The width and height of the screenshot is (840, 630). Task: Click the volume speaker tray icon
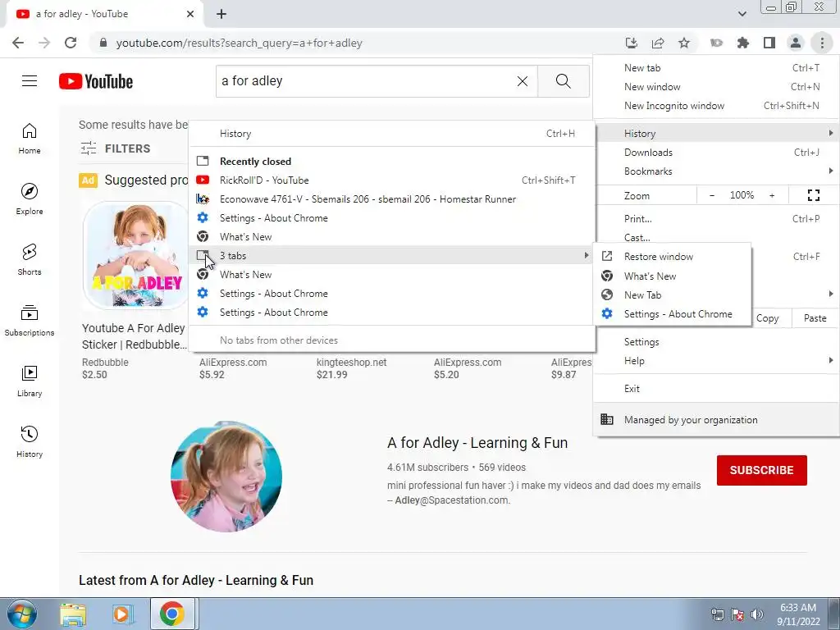tap(757, 614)
